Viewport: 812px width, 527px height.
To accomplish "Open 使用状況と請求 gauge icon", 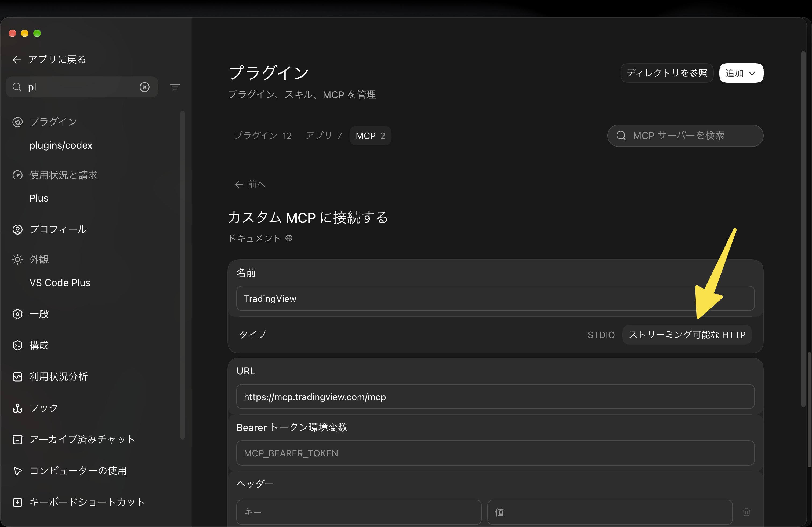I will pos(17,175).
